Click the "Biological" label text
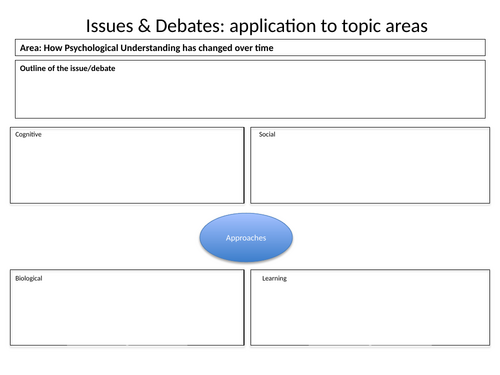 point(29,278)
